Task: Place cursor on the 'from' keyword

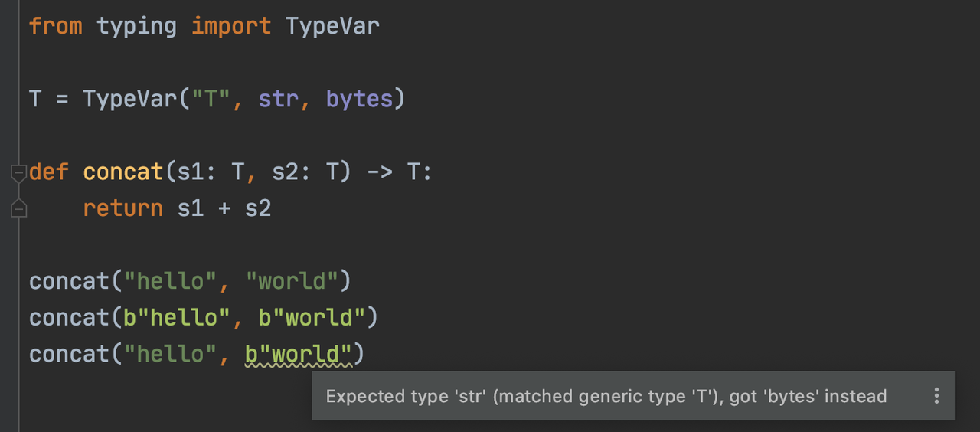Action: [55, 27]
